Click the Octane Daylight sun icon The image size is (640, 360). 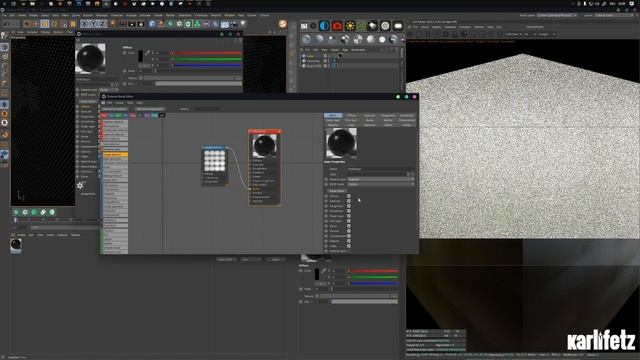[350, 26]
